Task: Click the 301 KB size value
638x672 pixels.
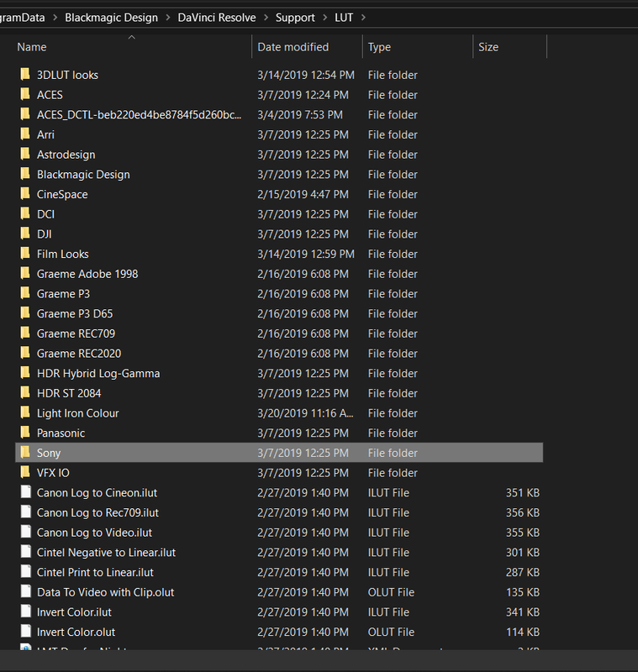Action: 523,553
